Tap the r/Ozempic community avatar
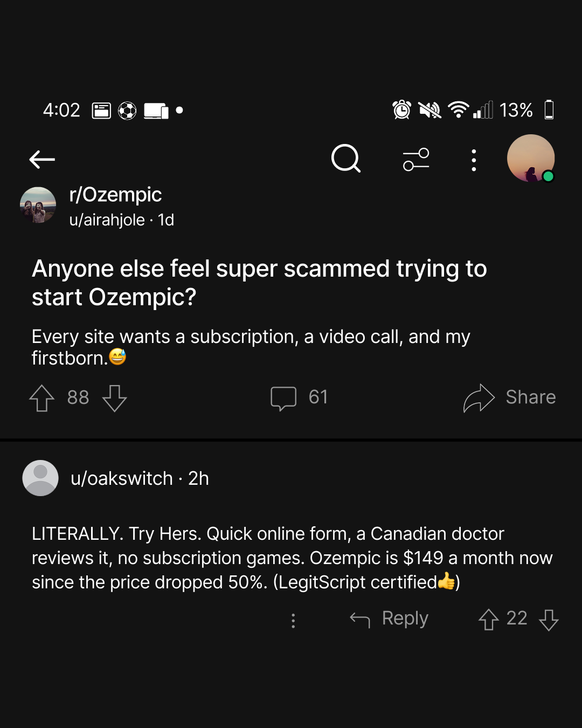 coord(38,205)
